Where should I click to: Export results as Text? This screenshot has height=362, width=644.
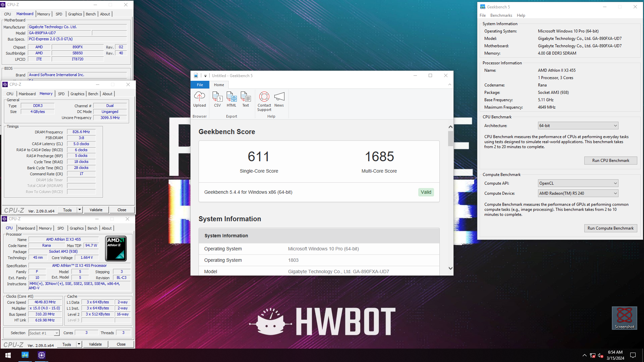click(x=246, y=99)
